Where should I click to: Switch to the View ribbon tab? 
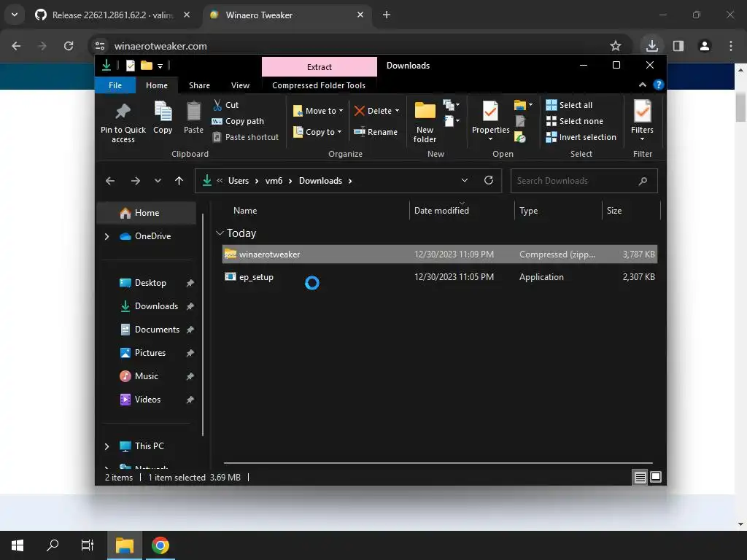click(x=240, y=85)
